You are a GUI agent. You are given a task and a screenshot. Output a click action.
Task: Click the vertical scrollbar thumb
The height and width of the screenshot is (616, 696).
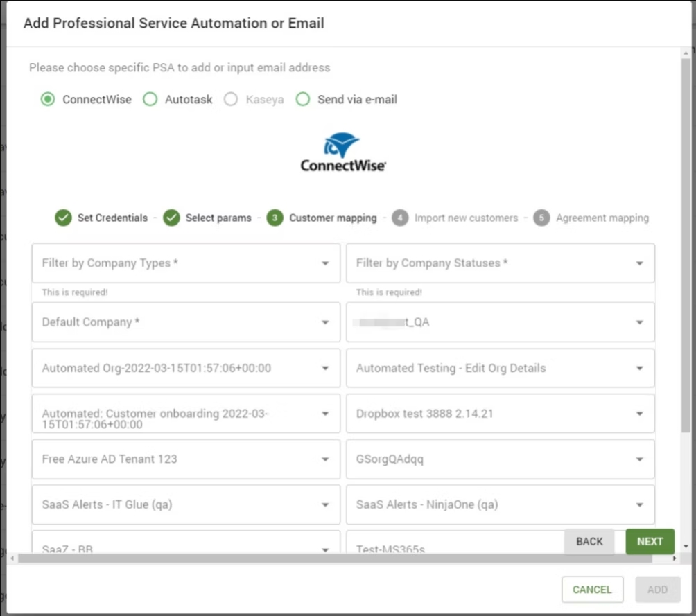pos(686,245)
